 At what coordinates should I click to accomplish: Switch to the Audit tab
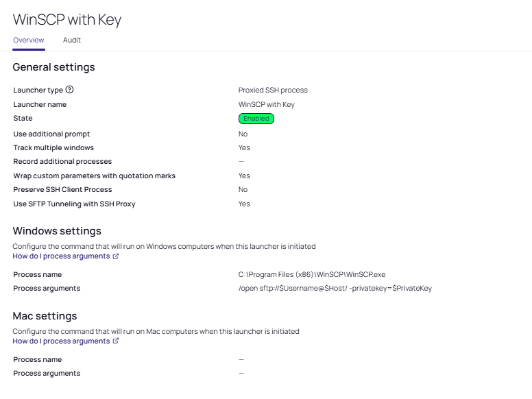tap(72, 40)
